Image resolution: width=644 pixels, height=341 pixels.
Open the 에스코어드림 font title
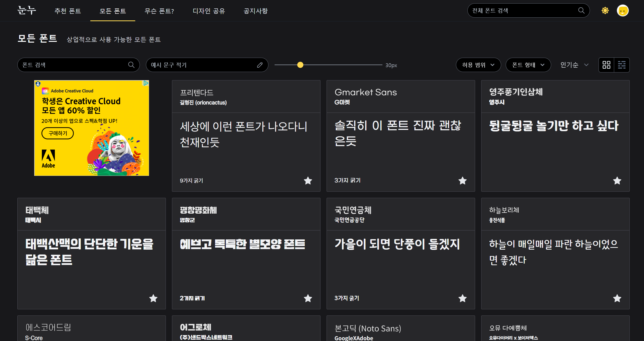point(48,327)
